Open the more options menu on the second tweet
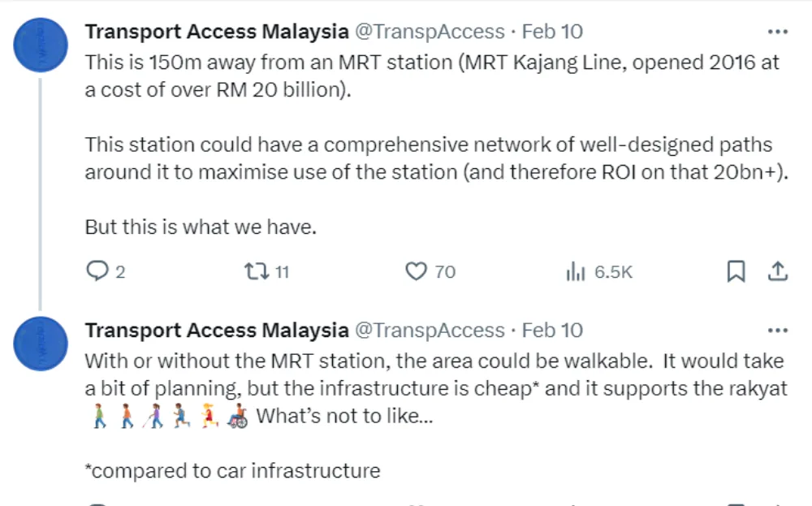Screen dimensions: 812x506 [x=777, y=331]
